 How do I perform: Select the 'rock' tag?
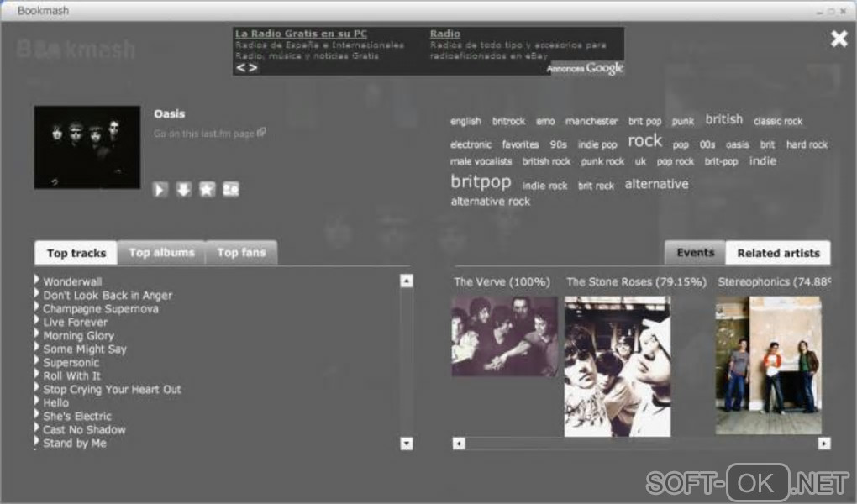[645, 141]
